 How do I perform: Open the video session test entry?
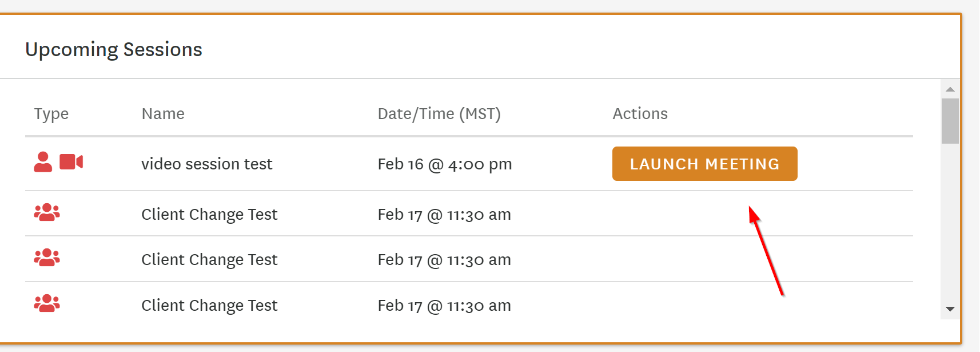click(x=207, y=164)
